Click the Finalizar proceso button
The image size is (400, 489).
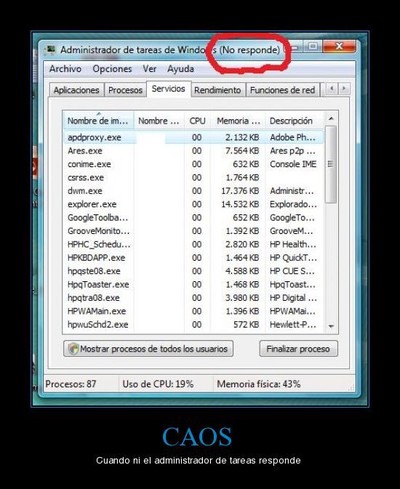click(298, 349)
